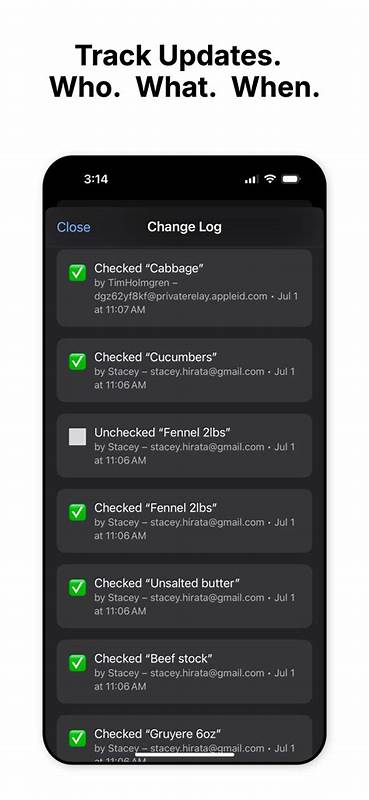Click the green checkmark beside Checked "Unsalted butter"

[78, 588]
